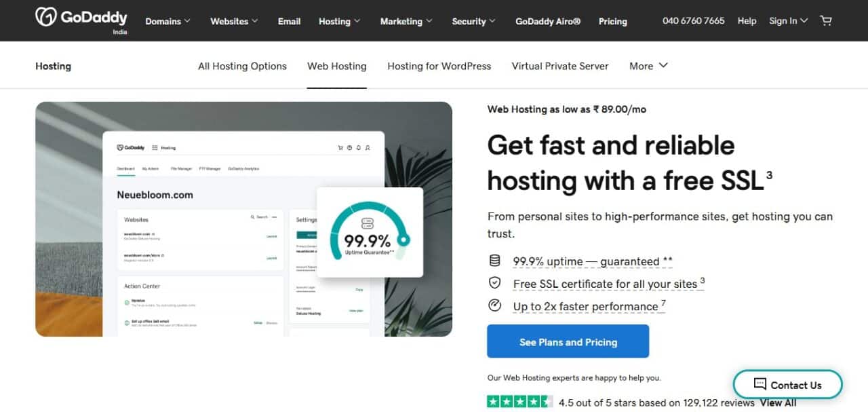Open the Security dropdown menu
Image resolution: width=868 pixels, height=412 pixels.
[473, 21]
